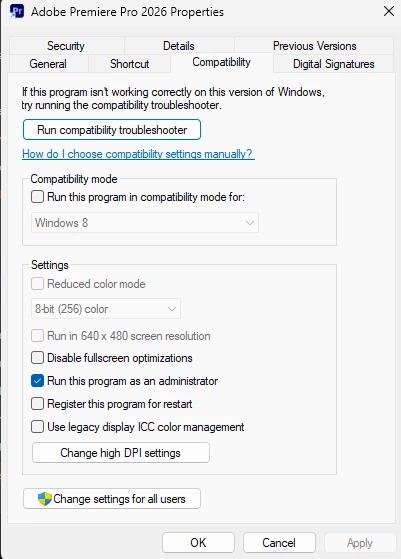401x559 pixels.
Task: Open the choose compatibility settings manually link
Action: click(x=138, y=154)
